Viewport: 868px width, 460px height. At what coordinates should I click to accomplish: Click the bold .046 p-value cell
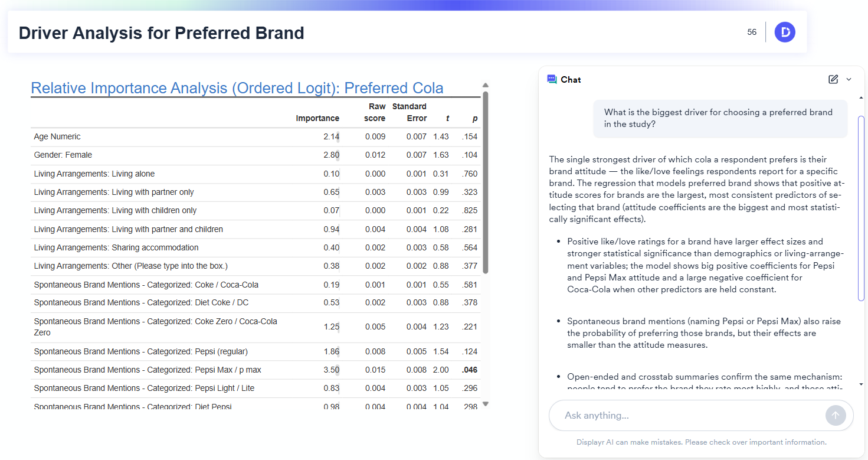pos(470,370)
